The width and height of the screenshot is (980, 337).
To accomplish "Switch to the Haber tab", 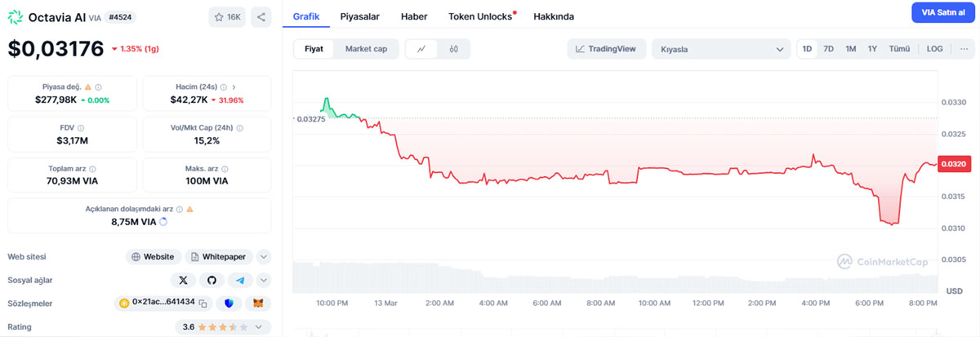I will 414,16.
